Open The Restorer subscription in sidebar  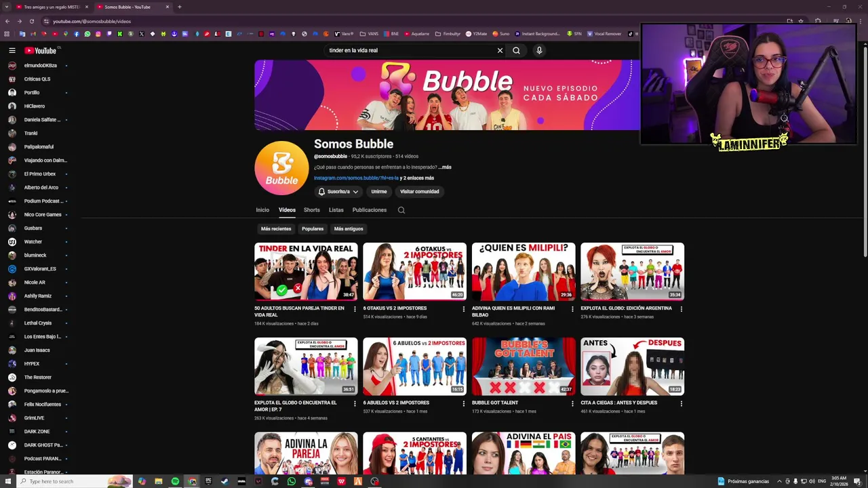point(38,378)
